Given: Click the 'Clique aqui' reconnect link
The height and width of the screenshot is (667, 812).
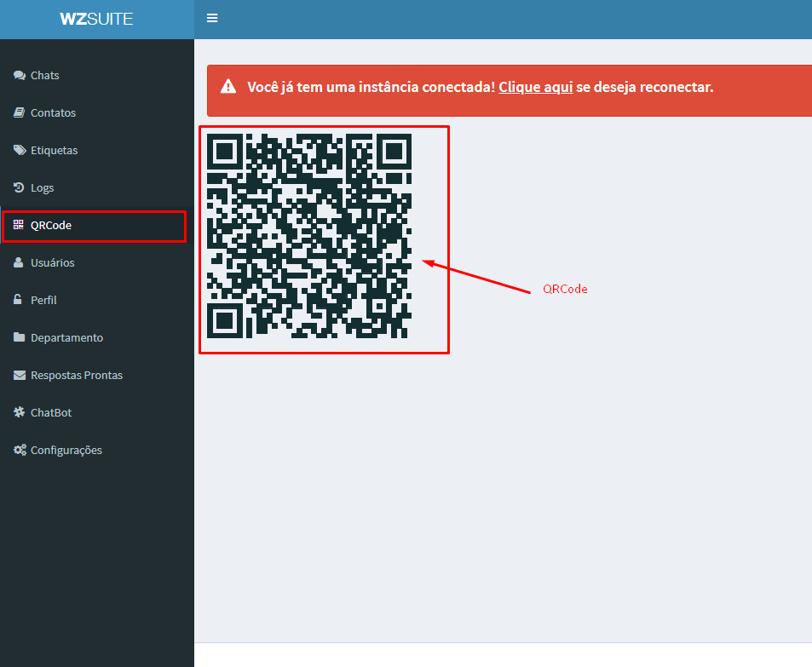Looking at the screenshot, I should (x=535, y=87).
